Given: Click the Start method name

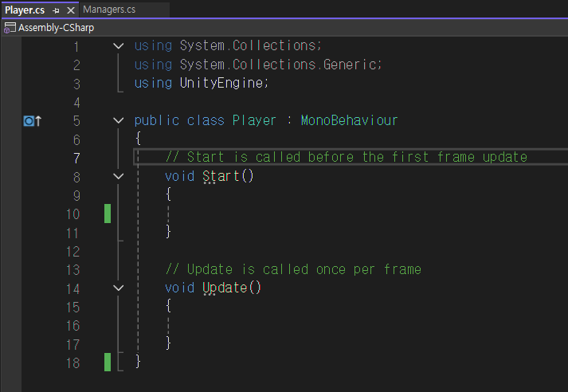Looking at the screenshot, I should 221,176.
